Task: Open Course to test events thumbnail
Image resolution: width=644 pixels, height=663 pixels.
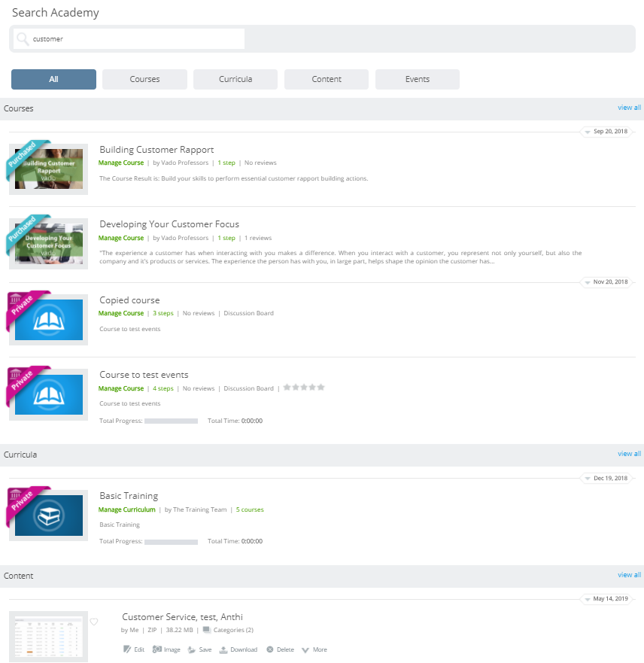Action: (x=49, y=394)
